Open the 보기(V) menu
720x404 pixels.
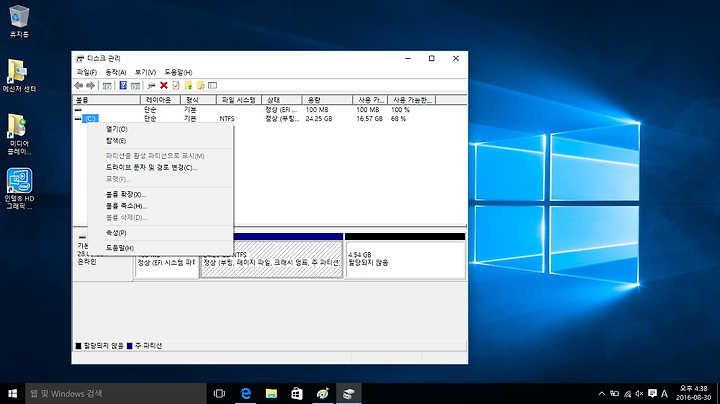[x=145, y=72]
